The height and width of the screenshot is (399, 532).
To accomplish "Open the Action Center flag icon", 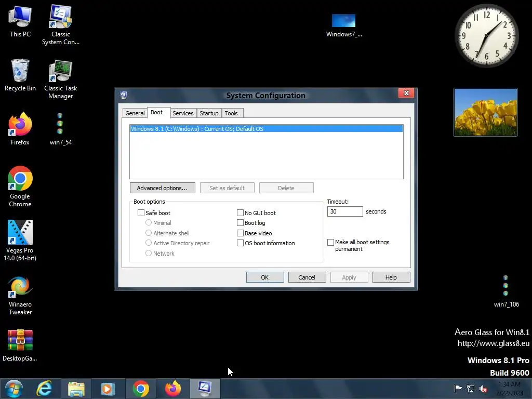I will click(458, 388).
